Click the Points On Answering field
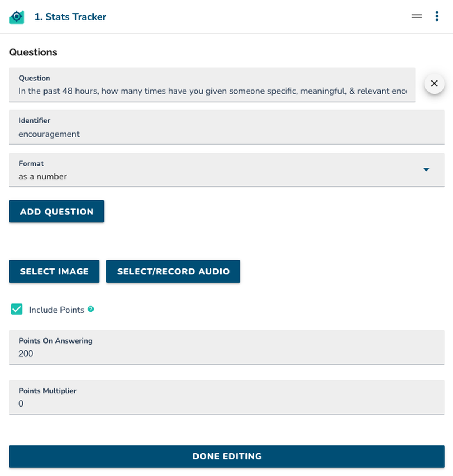This screenshot has height=476, width=453. 226,347
